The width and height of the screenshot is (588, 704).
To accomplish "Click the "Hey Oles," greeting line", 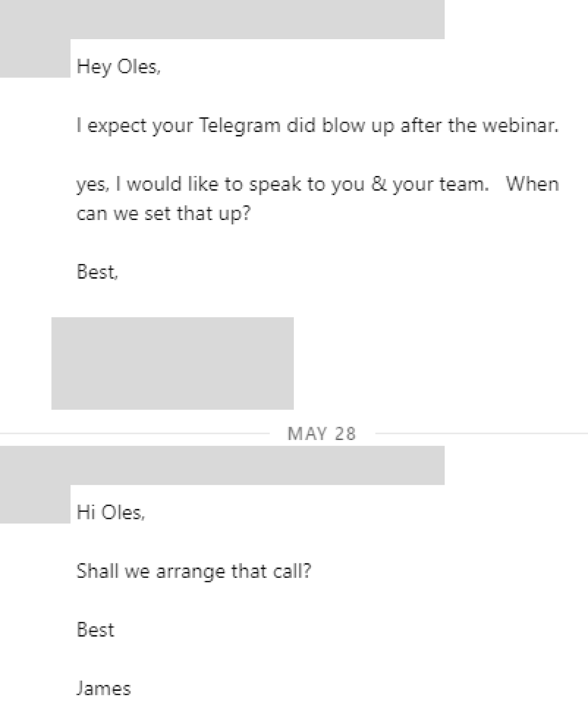I will click(x=119, y=67).
